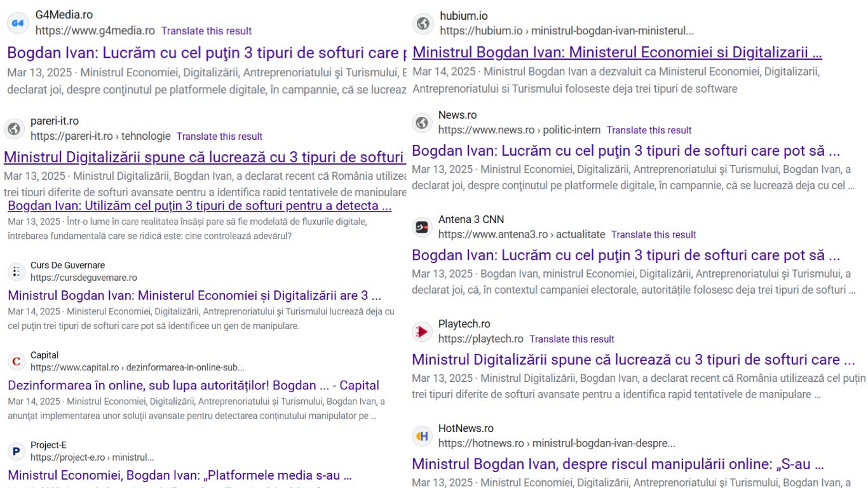Open Project-E headline 'Ministrul Economiei, Bogdan Ivan'
The width and height of the screenshot is (868, 488).
tap(179, 475)
